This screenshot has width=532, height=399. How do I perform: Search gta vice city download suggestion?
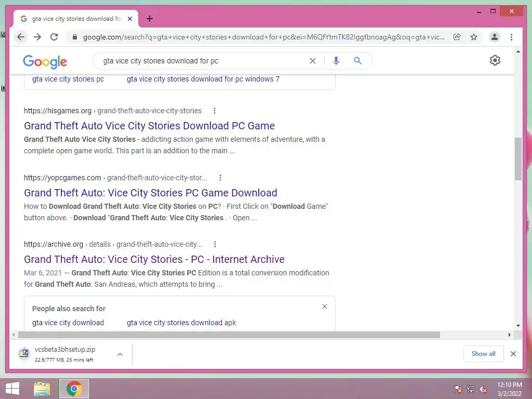click(x=68, y=323)
